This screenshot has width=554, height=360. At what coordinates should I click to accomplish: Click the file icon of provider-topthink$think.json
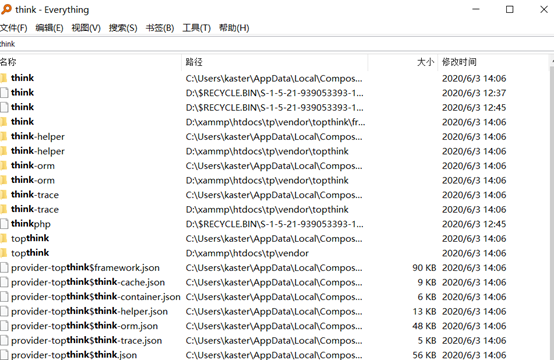pyautogui.click(x=4, y=355)
